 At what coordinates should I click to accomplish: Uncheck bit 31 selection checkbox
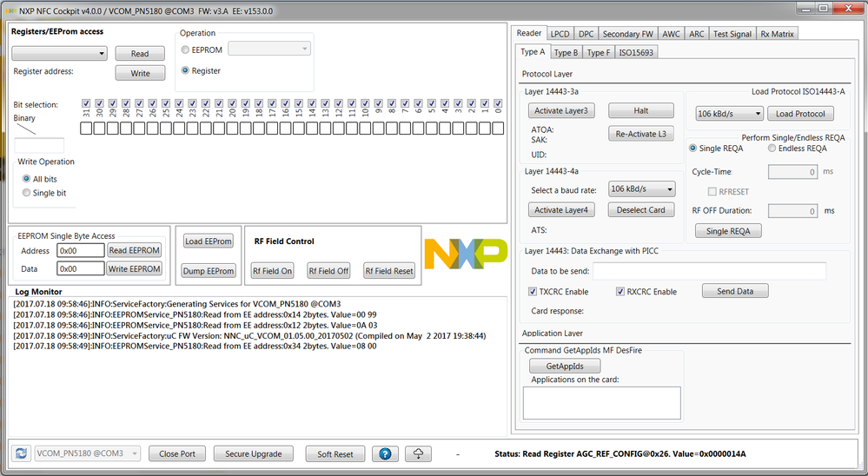pyautogui.click(x=86, y=103)
